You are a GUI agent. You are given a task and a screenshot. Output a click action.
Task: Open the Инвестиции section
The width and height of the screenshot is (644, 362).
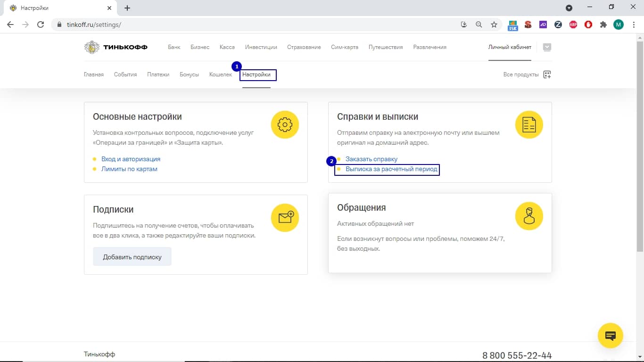point(261,47)
